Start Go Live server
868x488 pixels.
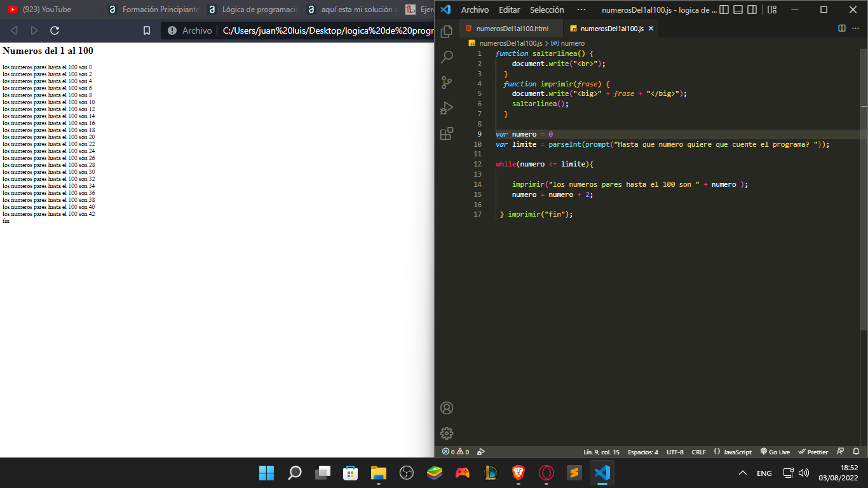(x=775, y=452)
